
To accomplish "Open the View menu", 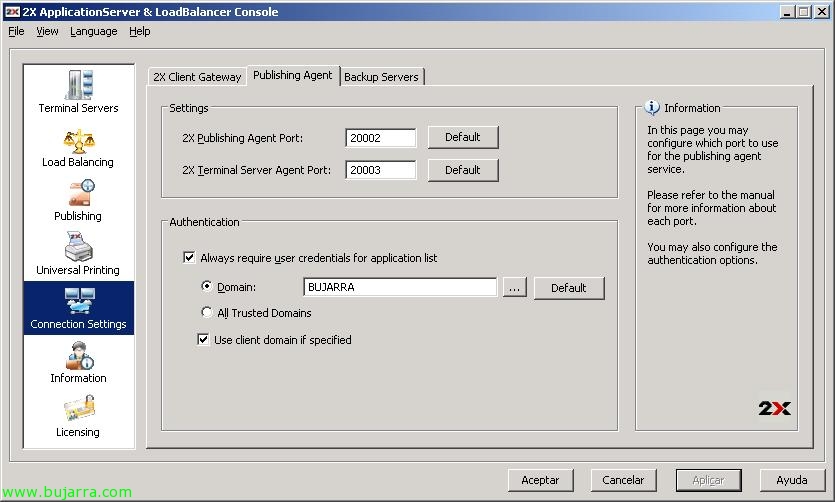I will pos(47,31).
